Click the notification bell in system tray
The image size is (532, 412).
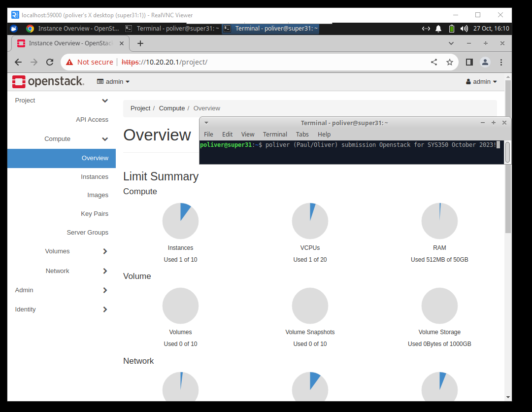[438, 29]
